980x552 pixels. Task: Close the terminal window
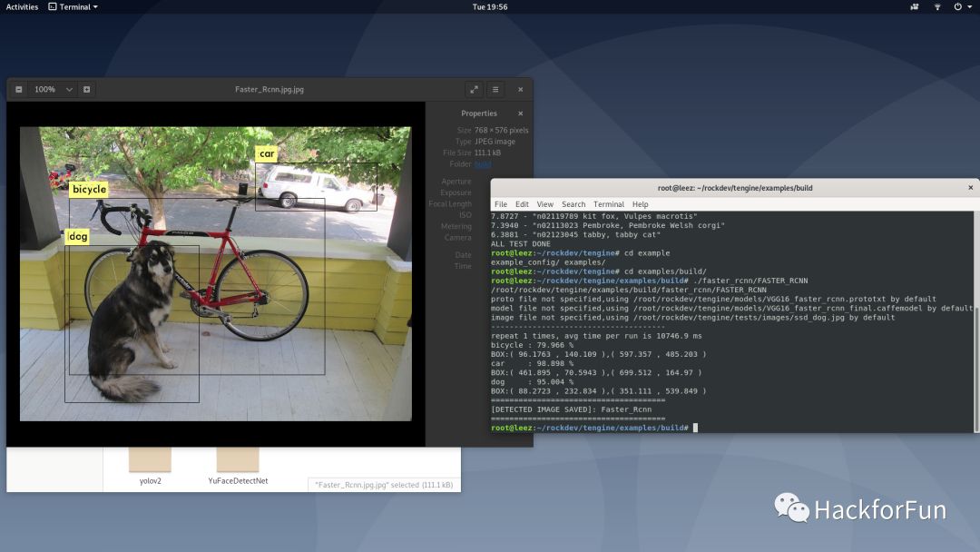[x=970, y=188]
